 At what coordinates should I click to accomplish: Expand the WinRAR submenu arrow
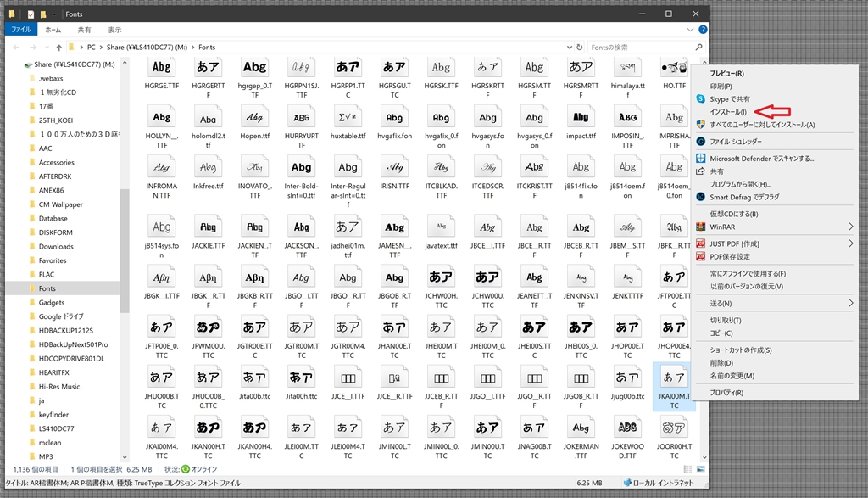(851, 227)
